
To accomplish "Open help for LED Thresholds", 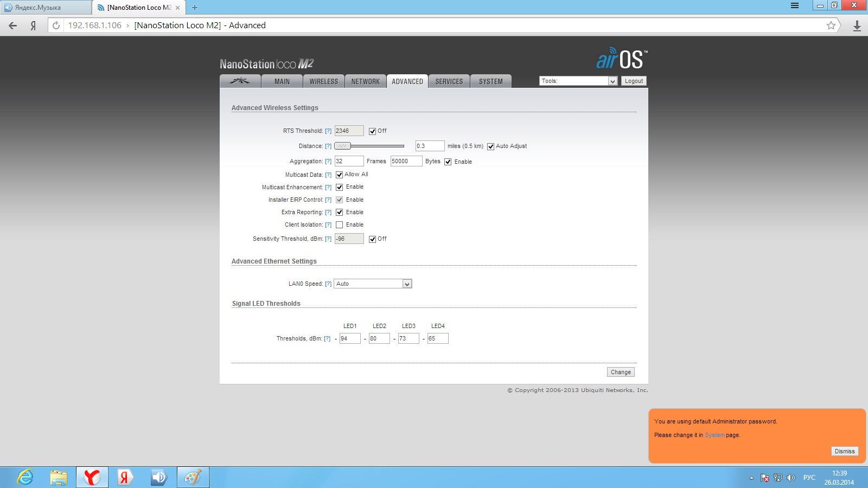I will click(x=327, y=338).
